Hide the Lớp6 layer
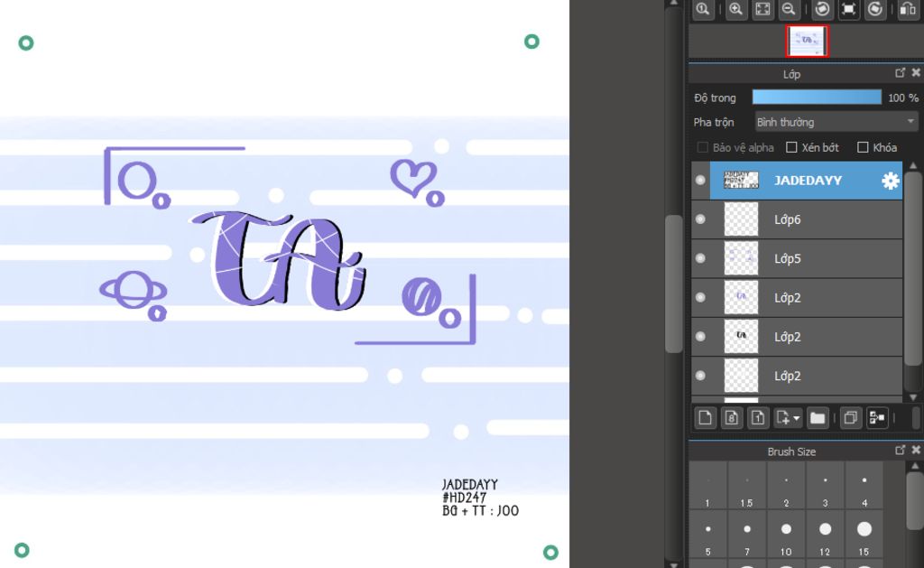The height and width of the screenshot is (568, 924). [700, 219]
